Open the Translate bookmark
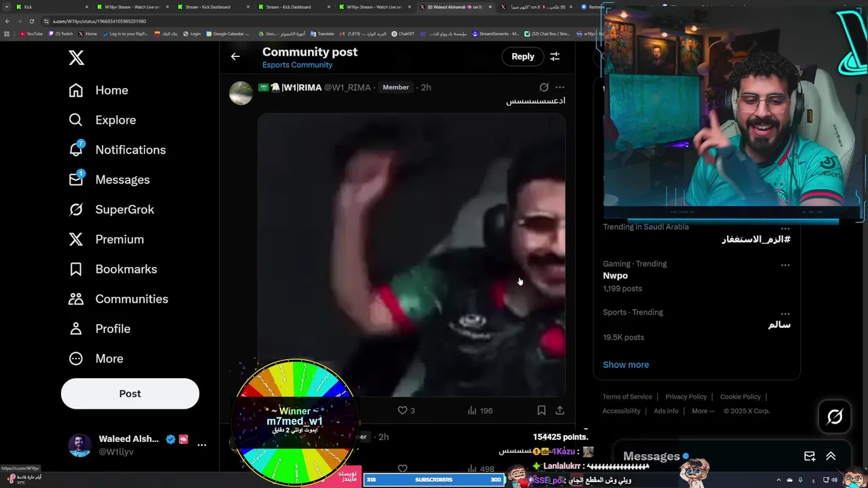The width and height of the screenshot is (868, 488). 322,33
